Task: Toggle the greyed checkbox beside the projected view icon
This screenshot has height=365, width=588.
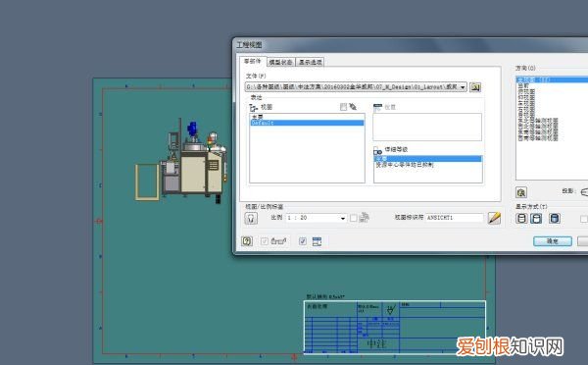Action: pyautogui.click(x=265, y=241)
